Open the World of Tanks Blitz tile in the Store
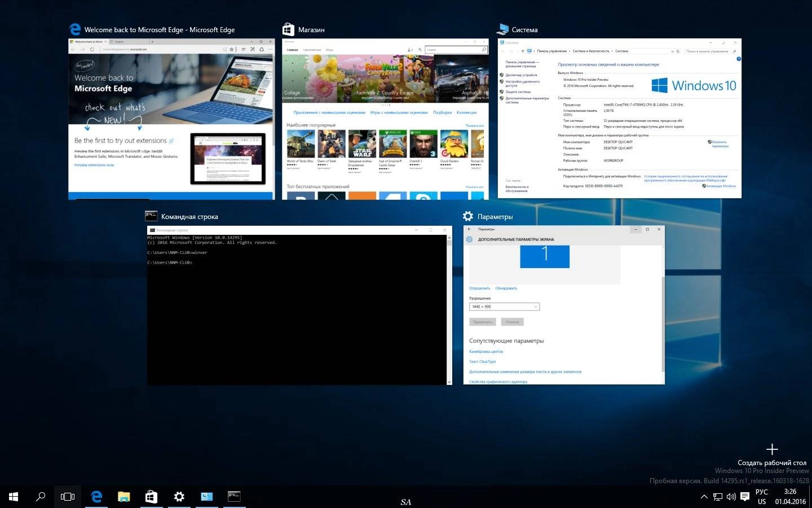This screenshot has width=812, height=508. click(x=301, y=150)
